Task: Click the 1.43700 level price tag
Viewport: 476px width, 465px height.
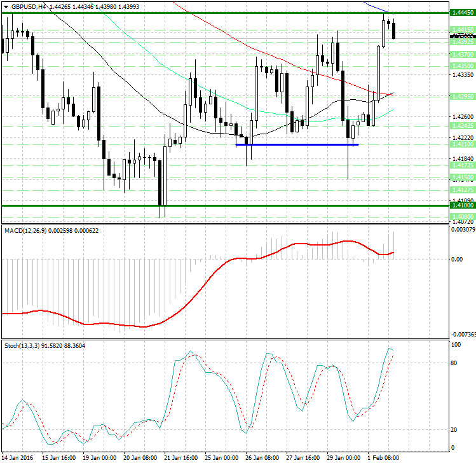Action: click(463, 55)
